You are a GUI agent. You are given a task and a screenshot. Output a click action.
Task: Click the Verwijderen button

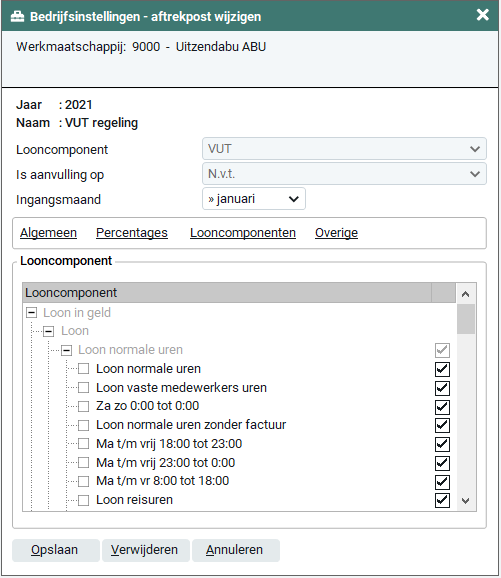pyautogui.click(x=146, y=550)
